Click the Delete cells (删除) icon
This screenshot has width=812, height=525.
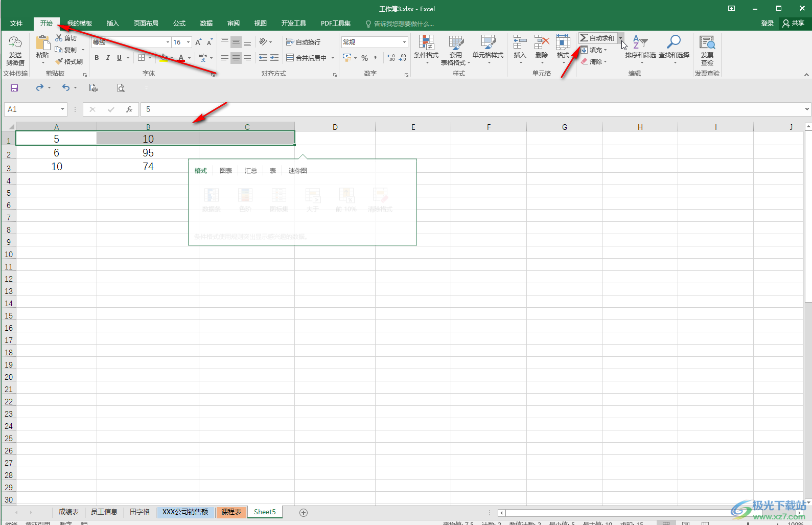point(542,43)
